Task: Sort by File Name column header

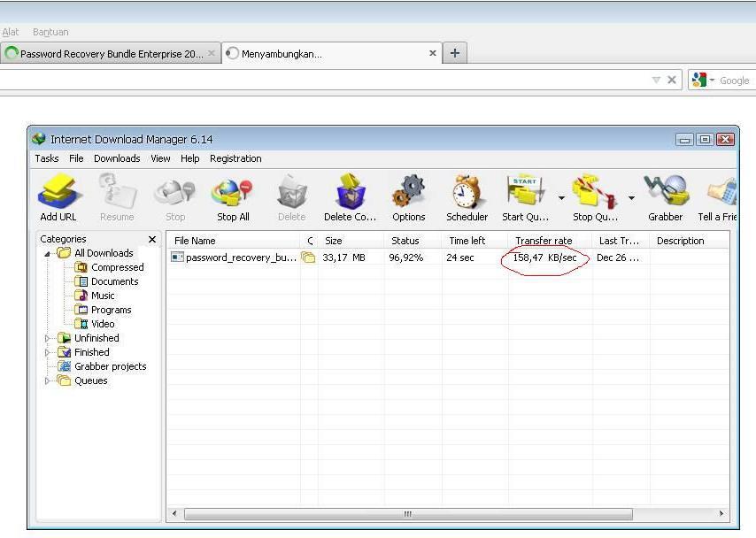Action: [234, 241]
